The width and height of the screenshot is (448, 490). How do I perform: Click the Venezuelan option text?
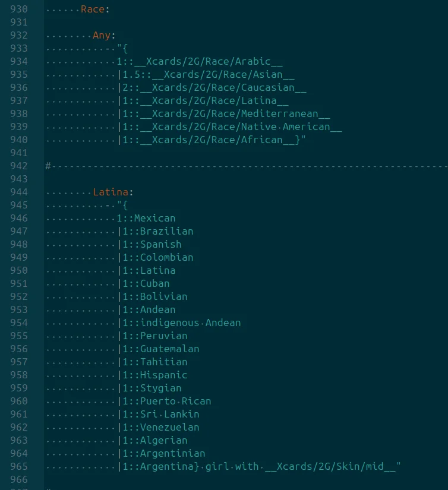169,428
